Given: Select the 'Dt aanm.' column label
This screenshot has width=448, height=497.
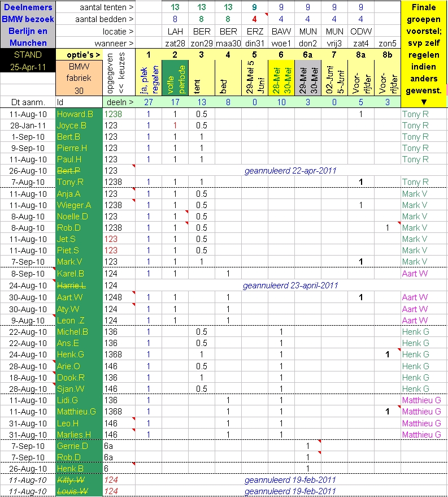Looking at the screenshot, I should (x=28, y=102).
